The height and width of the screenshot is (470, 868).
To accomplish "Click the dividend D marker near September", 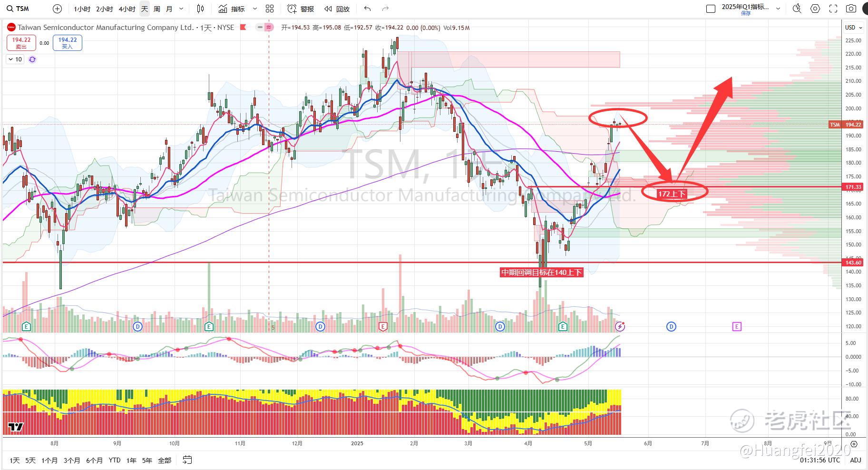I will pyautogui.click(x=137, y=326).
